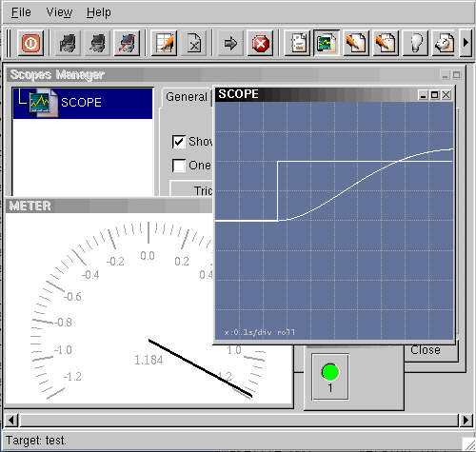Start the target with the arrow icon

(230, 43)
